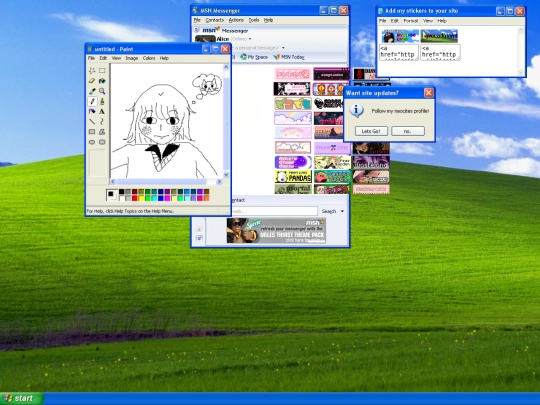Click Alice's display picture in MSN Messenger
This screenshot has width=540, height=405.
pos(205,39)
